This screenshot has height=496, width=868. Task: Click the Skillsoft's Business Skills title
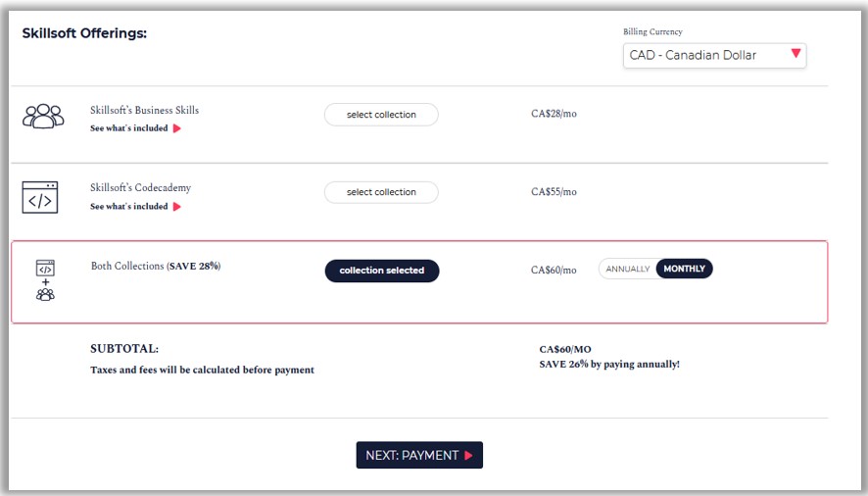[144, 110]
